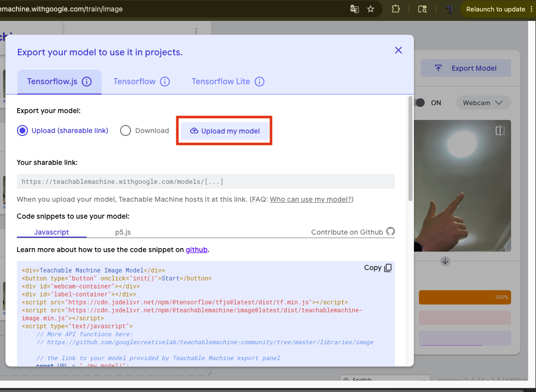The image size is (536, 392).
Task: Open the browser profile avatar icon
Action: point(449,9)
